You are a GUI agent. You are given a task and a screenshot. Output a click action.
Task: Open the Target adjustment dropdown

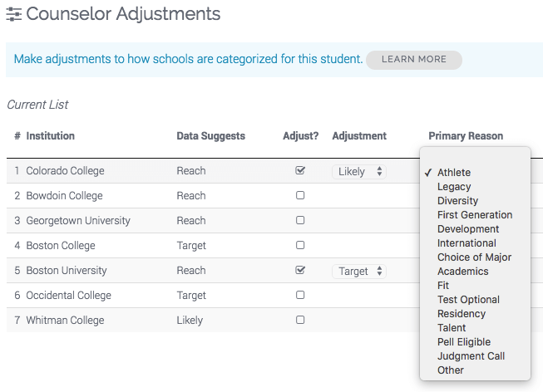tap(359, 272)
